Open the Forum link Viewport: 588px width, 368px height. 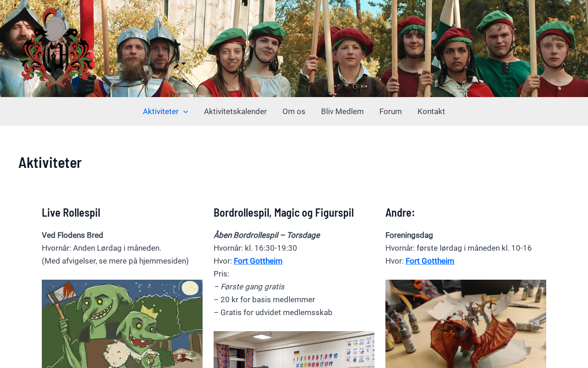[390, 111]
